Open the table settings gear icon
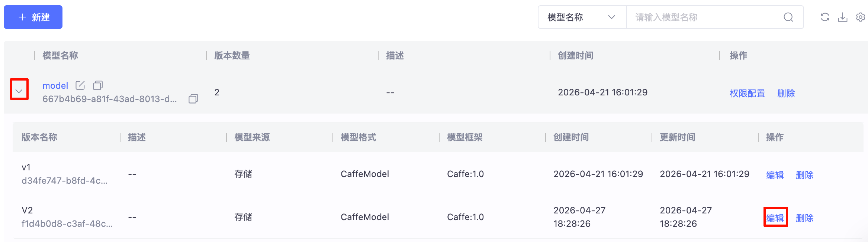This screenshot has width=868, height=242. tap(861, 17)
